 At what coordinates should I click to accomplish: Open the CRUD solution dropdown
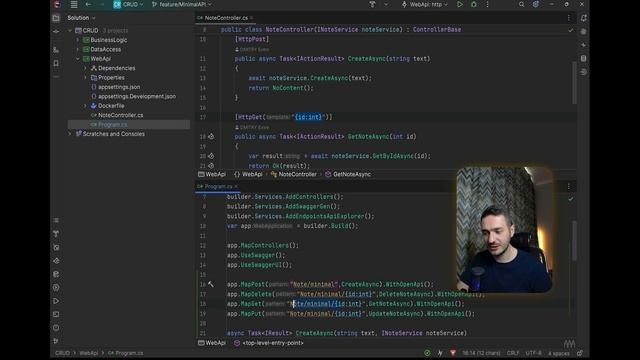(x=128, y=4)
